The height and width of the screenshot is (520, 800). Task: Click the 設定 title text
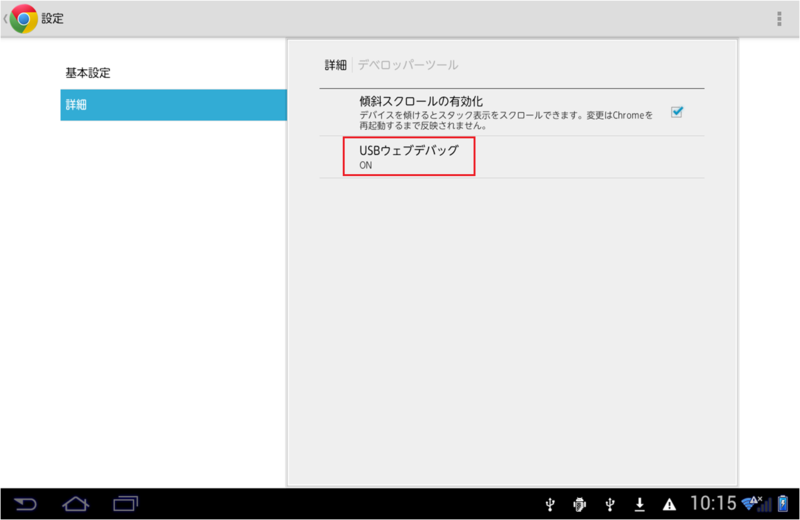pyautogui.click(x=52, y=19)
